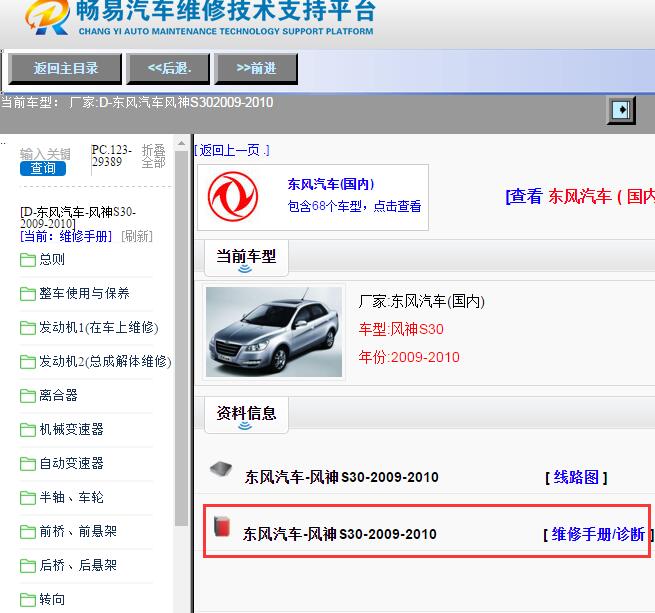Click the 输入关键 keyword input field

click(45, 154)
